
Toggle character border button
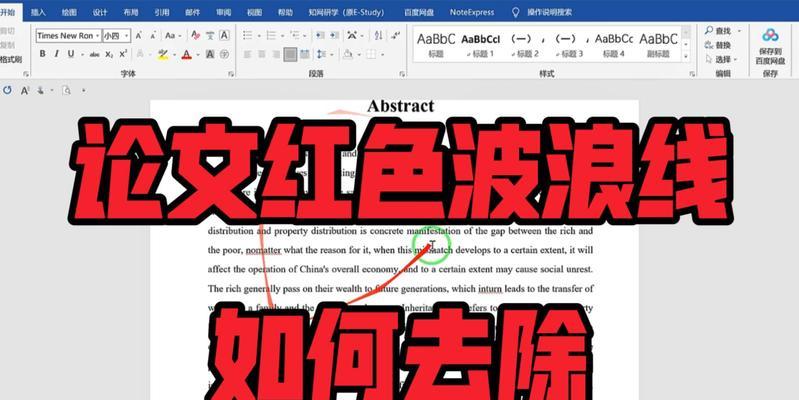pyautogui.click(x=224, y=35)
